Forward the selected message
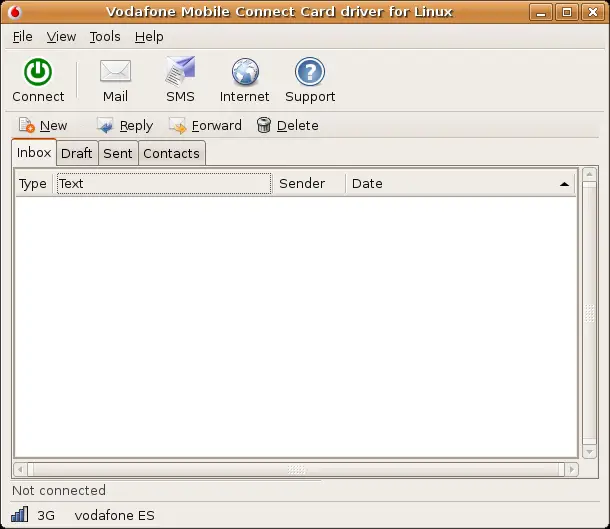610x529 pixels. pyautogui.click(x=205, y=126)
